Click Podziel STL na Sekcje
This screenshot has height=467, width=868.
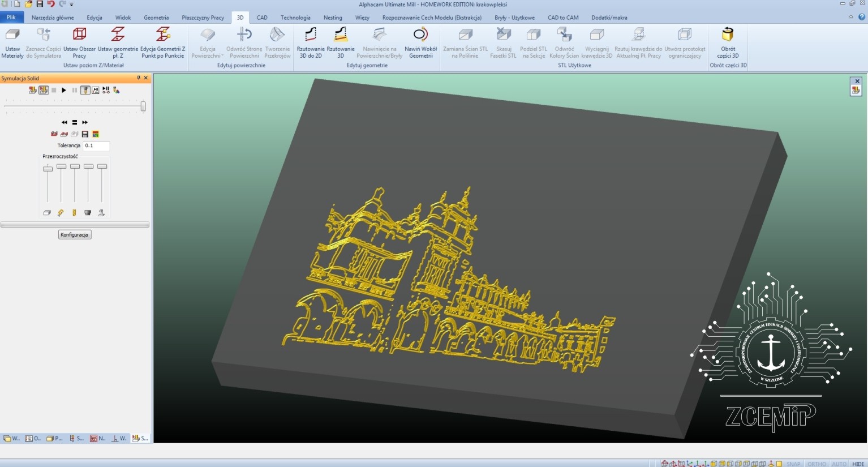point(534,43)
